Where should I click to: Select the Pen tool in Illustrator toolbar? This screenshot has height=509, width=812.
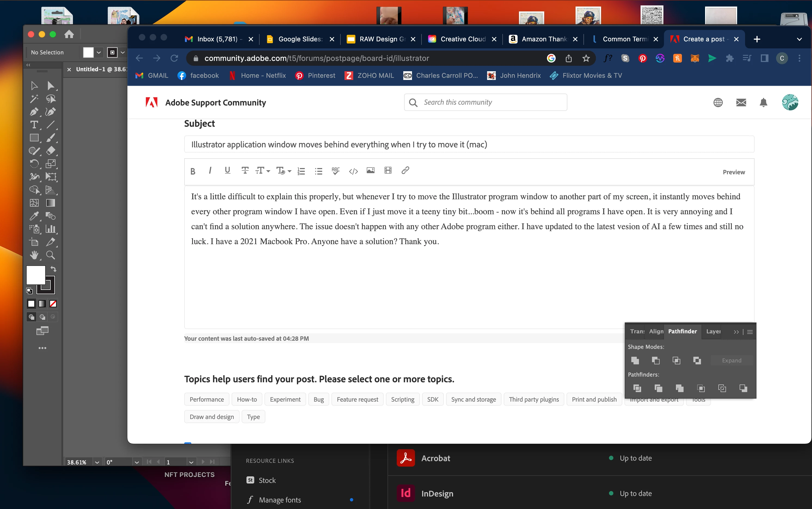coord(34,112)
